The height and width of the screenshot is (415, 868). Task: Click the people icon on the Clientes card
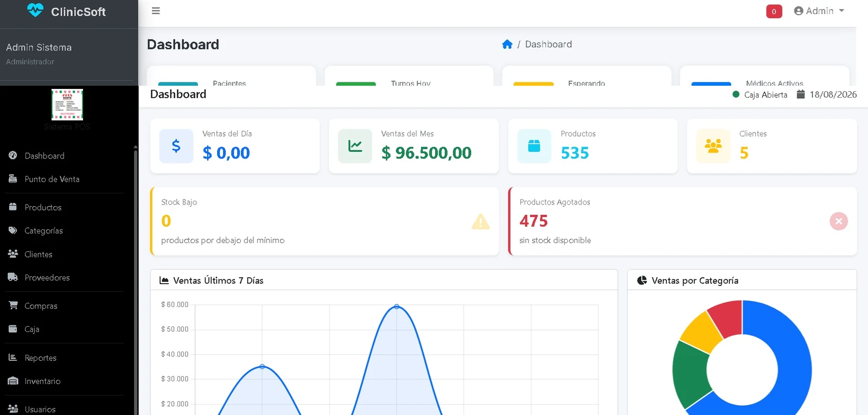pyautogui.click(x=713, y=146)
